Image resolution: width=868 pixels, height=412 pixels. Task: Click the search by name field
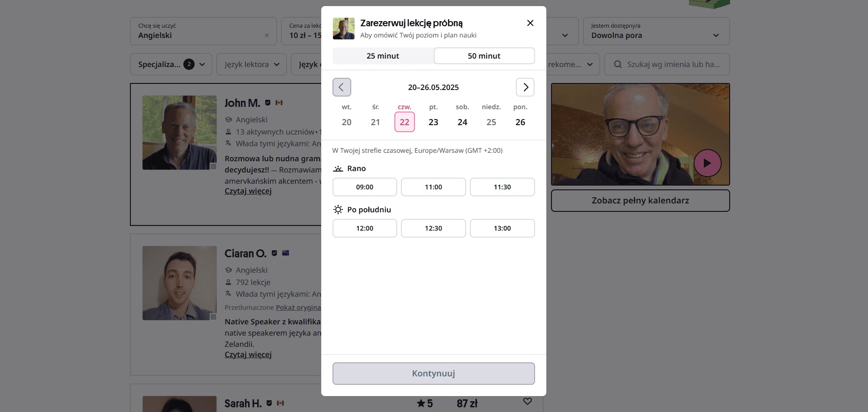click(x=667, y=64)
